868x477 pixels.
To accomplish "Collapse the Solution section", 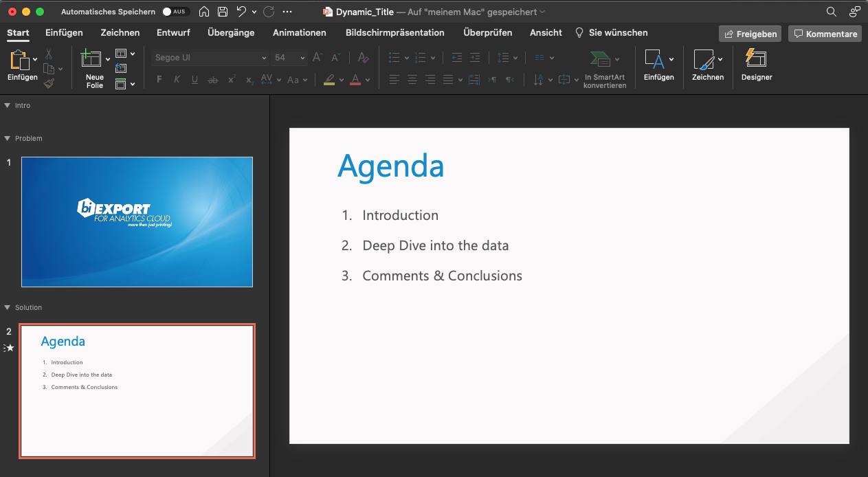I will click(x=7, y=307).
